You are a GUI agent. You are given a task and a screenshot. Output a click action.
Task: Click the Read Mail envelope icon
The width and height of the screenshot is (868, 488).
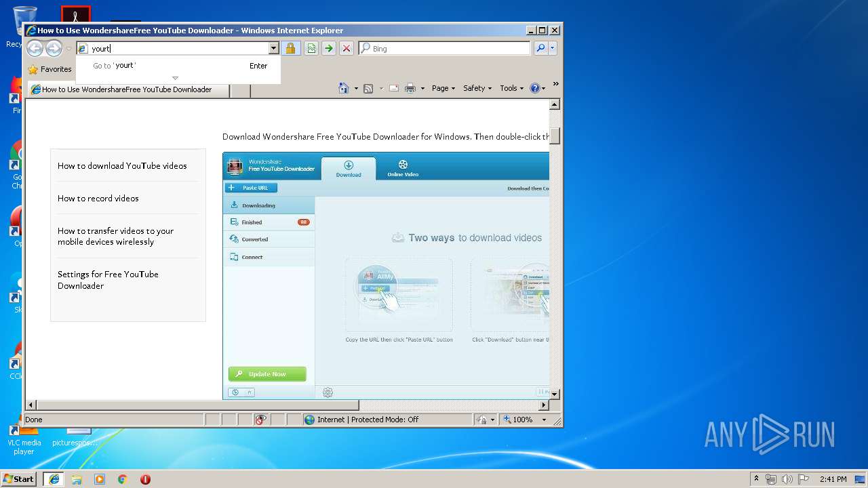tap(394, 88)
